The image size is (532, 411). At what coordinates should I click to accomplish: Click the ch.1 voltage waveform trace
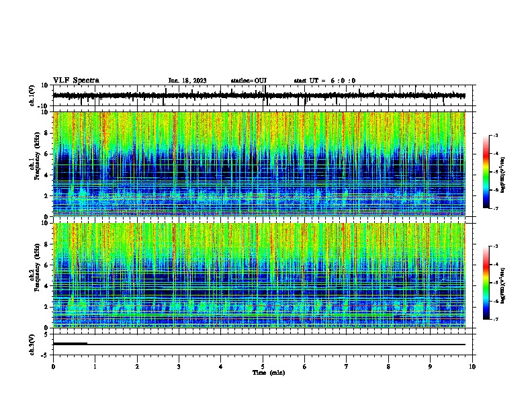click(x=259, y=95)
